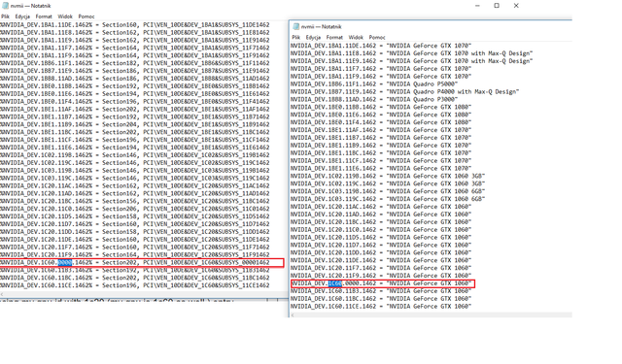Click highlighted 1C60 in the DEV.1C60.0000.1462 GeForce line
622x364 pixels.
pos(334,283)
